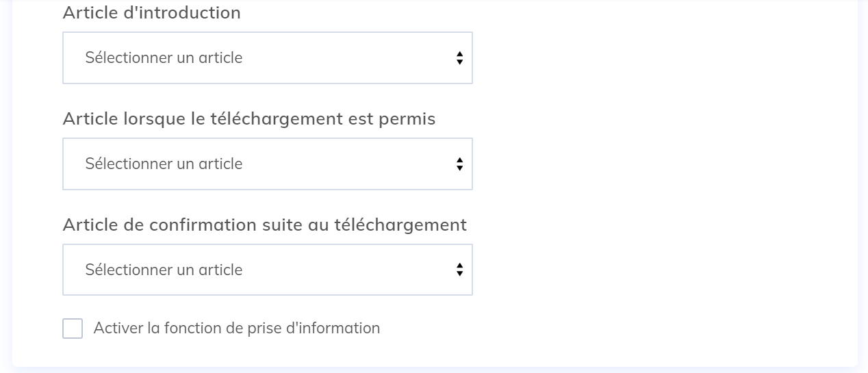Click the blank area right of the checkbox label
This screenshot has height=373, width=868.
click(582, 329)
